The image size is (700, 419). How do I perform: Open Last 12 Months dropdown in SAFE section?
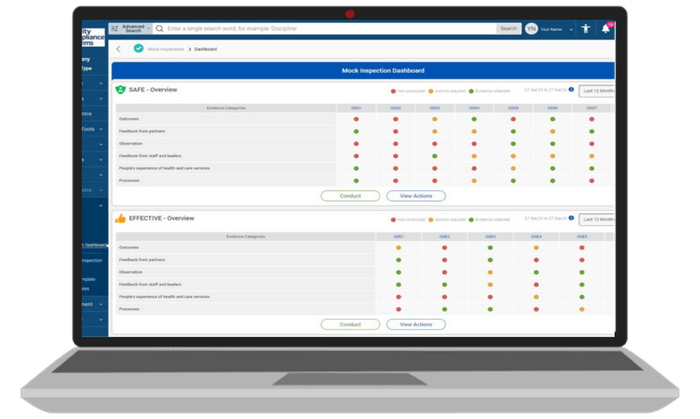(x=597, y=90)
